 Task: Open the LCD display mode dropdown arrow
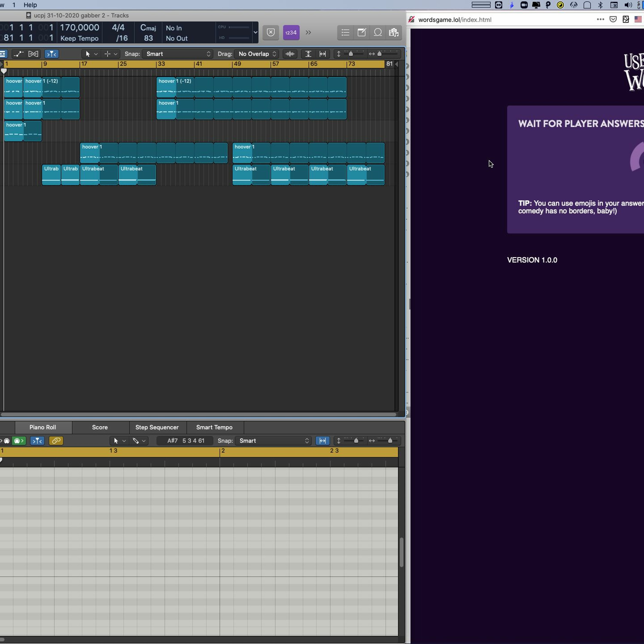click(x=255, y=32)
